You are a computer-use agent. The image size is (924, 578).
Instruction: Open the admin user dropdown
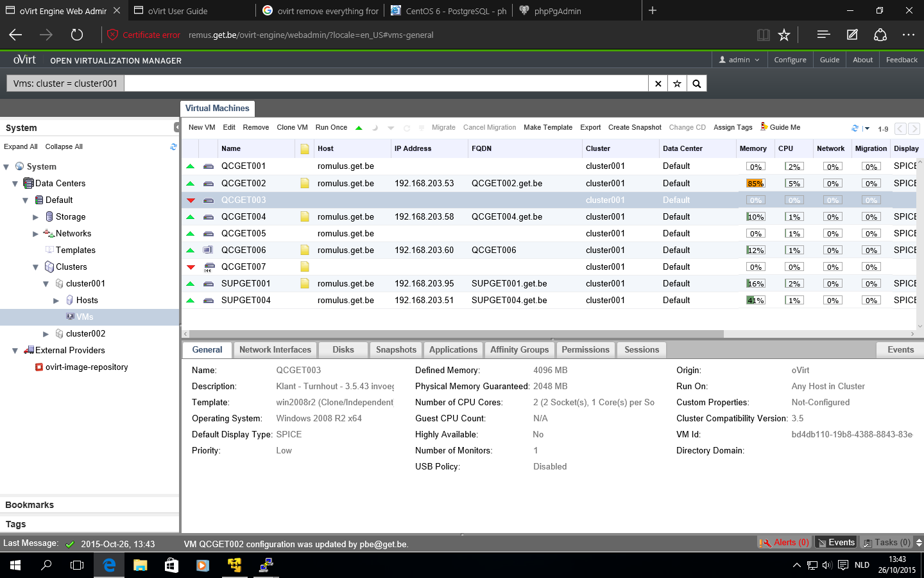[x=739, y=60]
